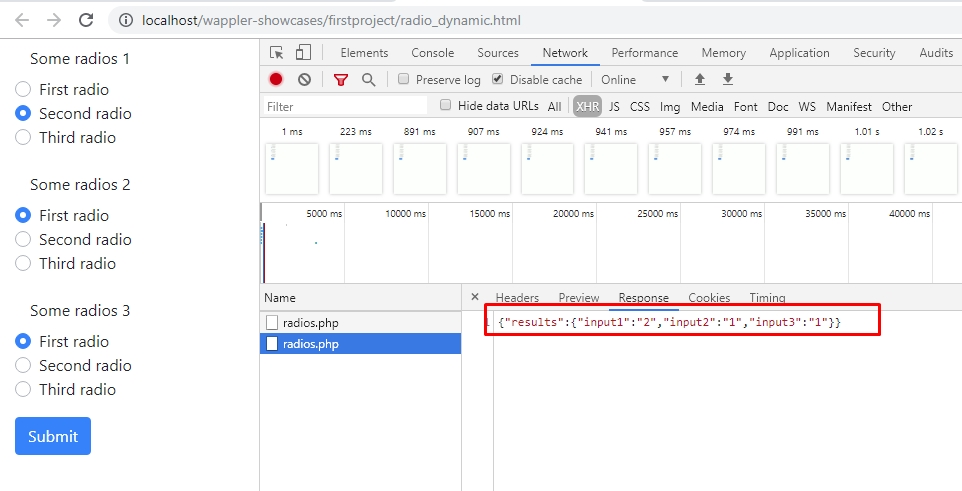Click the inspect element picker icon

[277, 53]
